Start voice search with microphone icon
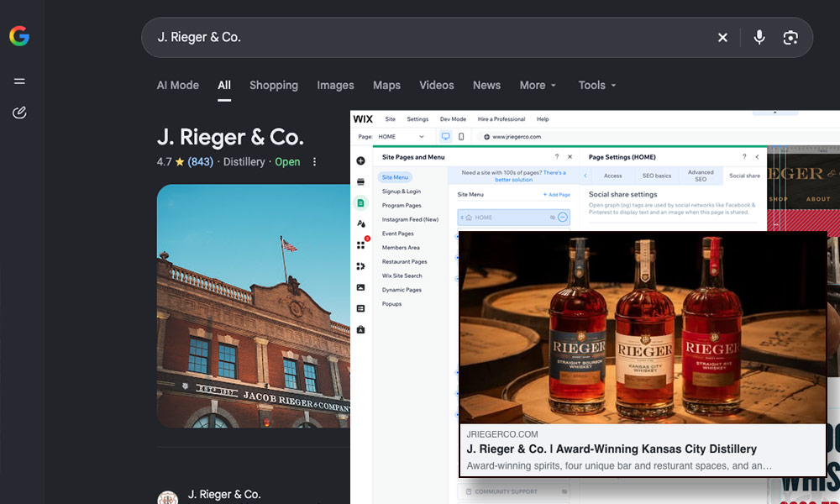The image size is (840, 504). (x=759, y=38)
